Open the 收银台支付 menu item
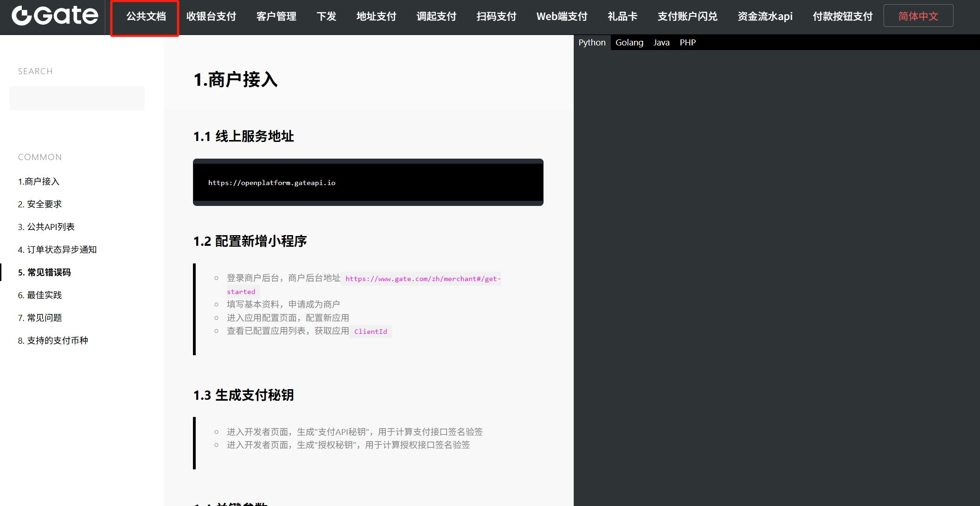Screen dimensions: 980x506 211,16
